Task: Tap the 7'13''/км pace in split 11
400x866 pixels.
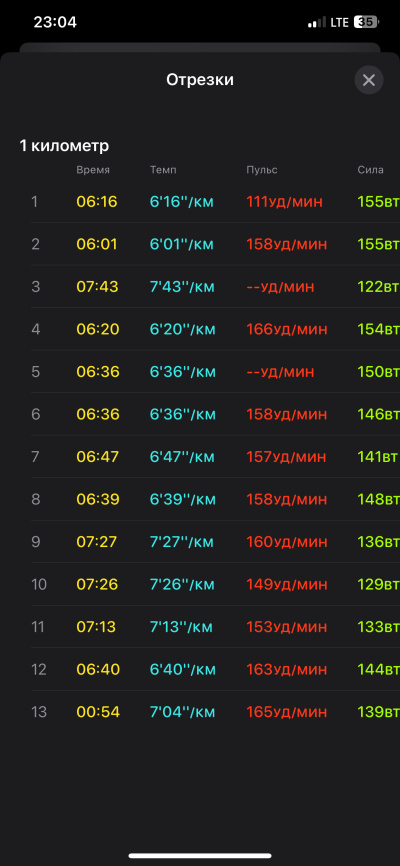Action: (x=181, y=627)
